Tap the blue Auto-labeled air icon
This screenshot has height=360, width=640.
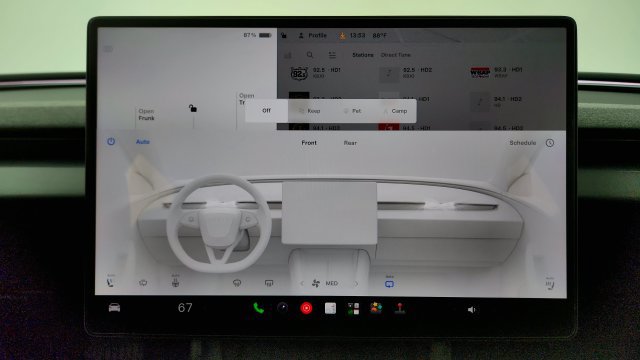tap(389, 282)
